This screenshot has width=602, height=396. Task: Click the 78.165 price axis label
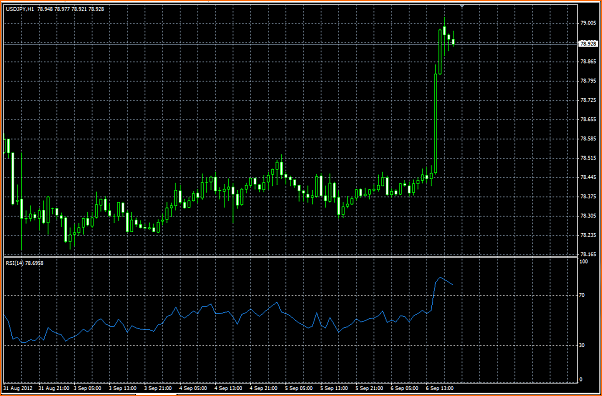coord(587,254)
